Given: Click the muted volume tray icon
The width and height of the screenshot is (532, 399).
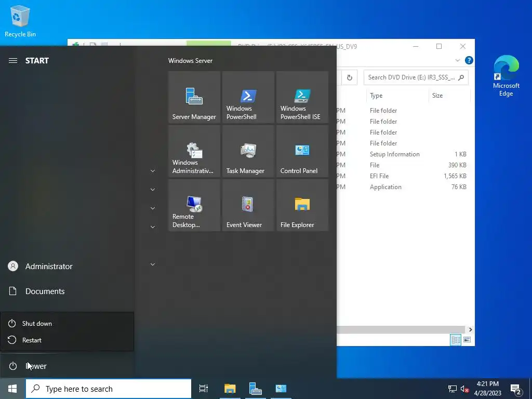Looking at the screenshot, I should click(x=464, y=389).
